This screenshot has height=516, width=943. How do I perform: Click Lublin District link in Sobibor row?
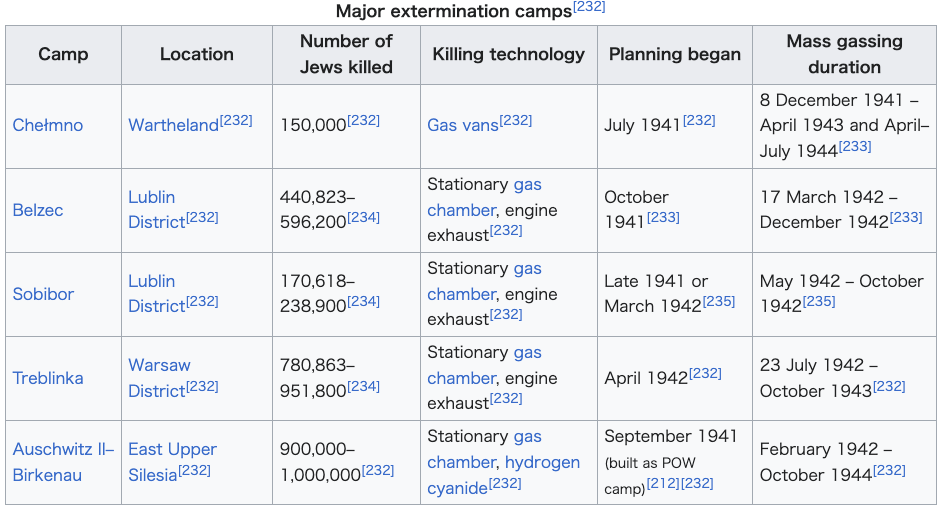point(157,293)
